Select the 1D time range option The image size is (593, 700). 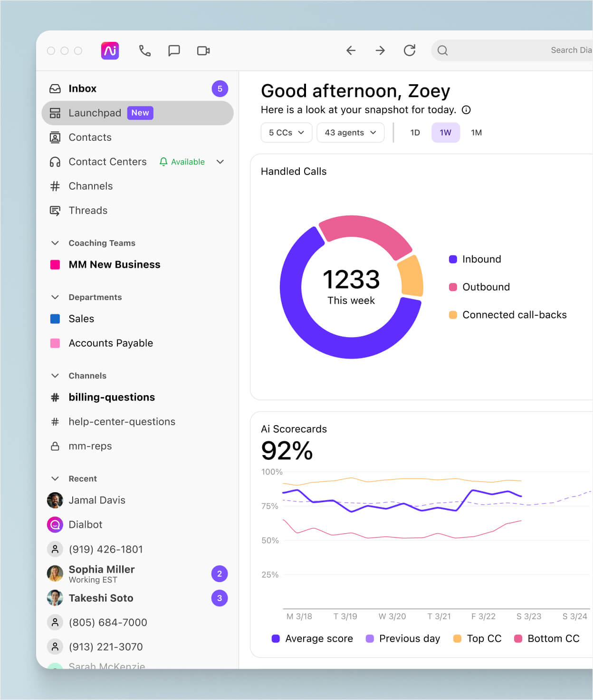tap(415, 133)
